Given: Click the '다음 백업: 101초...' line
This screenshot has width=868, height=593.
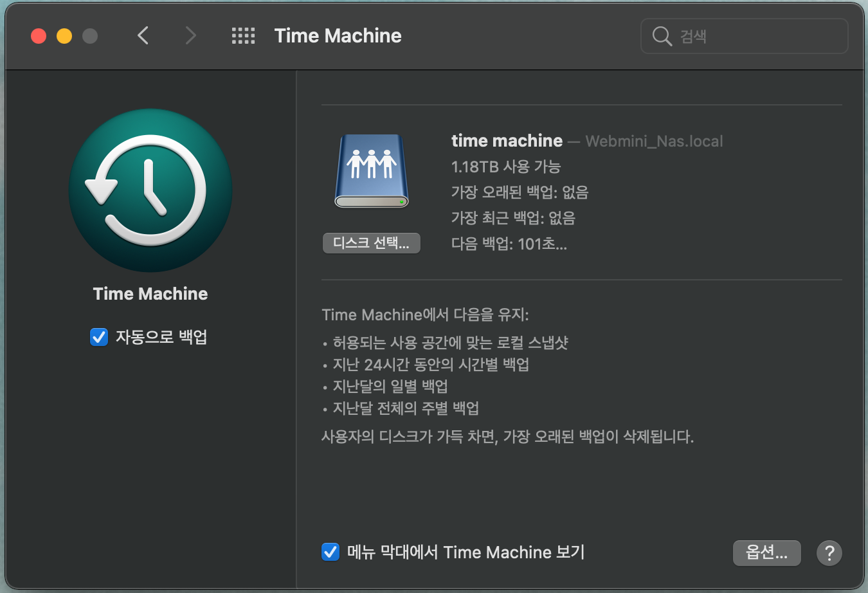Looking at the screenshot, I should pos(509,244).
